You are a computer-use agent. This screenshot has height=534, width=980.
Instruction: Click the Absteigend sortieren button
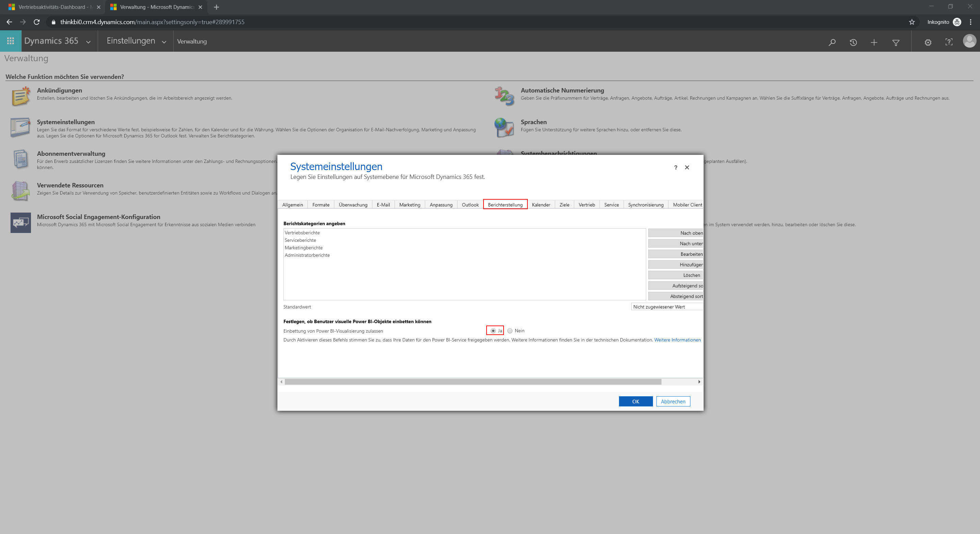676,296
